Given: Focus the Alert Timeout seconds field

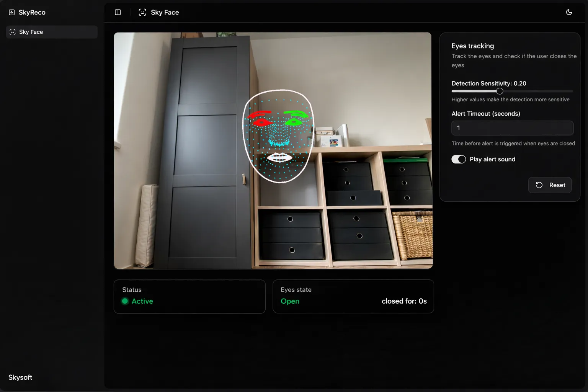Looking at the screenshot, I should click(512, 128).
